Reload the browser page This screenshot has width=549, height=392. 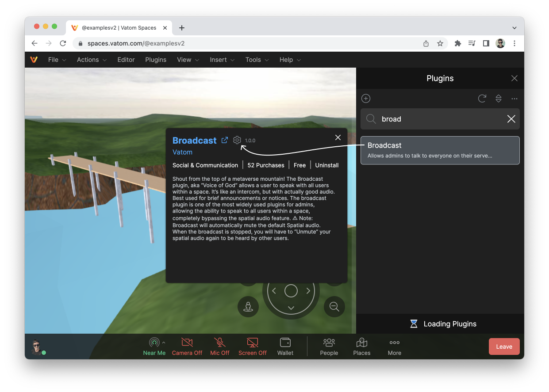point(63,43)
